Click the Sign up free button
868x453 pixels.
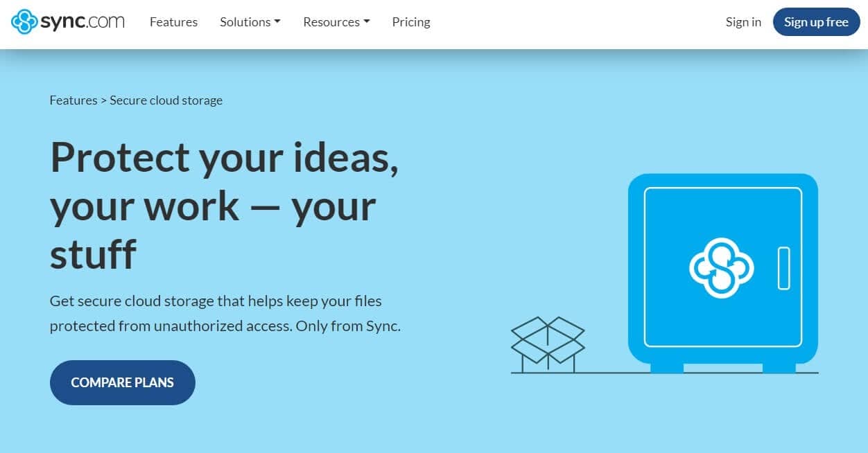pyautogui.click(x=816, y=21)
